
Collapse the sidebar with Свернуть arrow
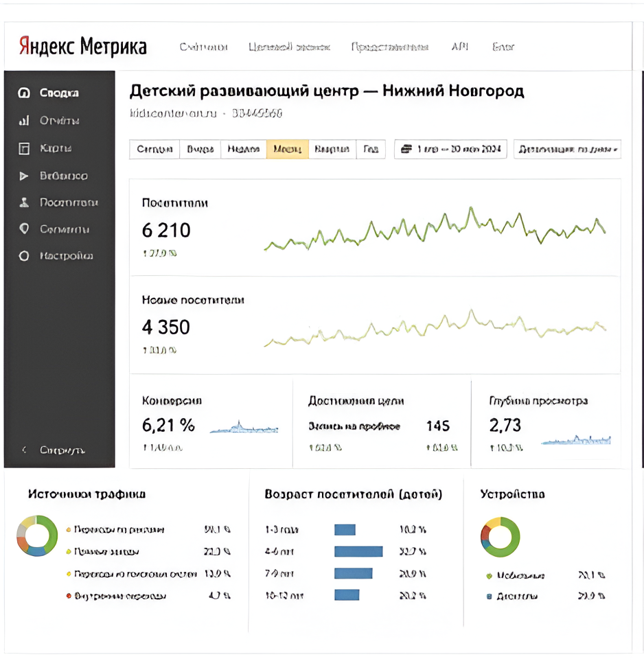pyautogui.click(x=25, y=450)
